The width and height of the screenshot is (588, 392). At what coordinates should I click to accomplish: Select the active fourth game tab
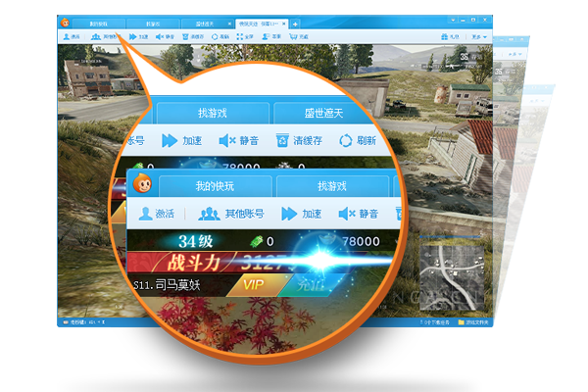pyautogui.click(x=260, y=24)
